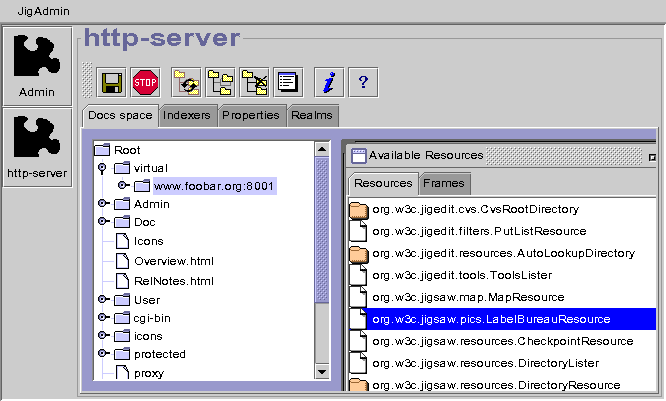Open the resource list window icon

[x=289, y=81]
